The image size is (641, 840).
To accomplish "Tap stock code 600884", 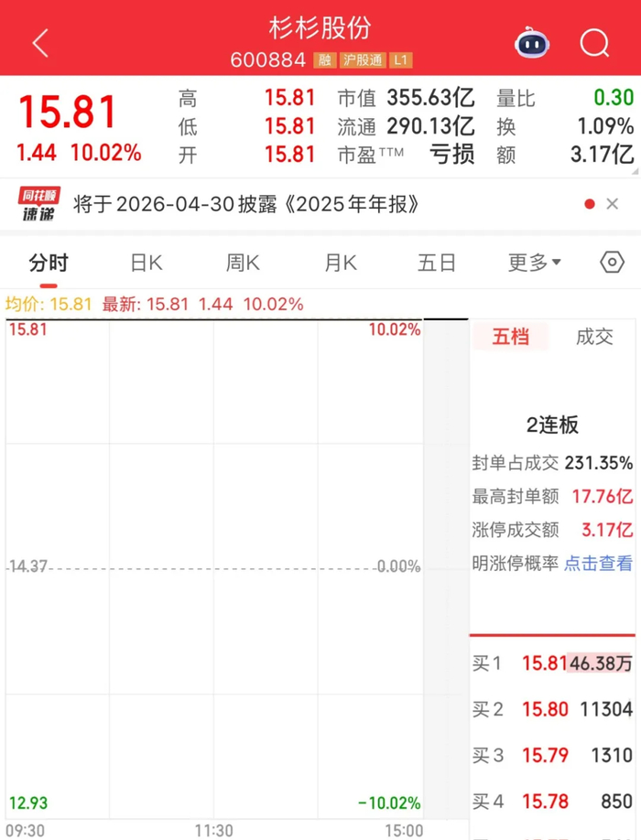I will 268,60.
